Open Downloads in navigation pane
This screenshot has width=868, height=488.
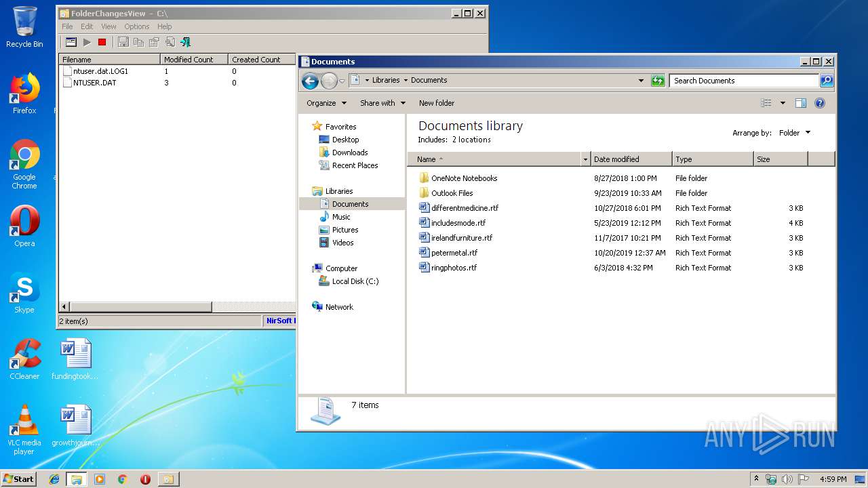(350, 152)
